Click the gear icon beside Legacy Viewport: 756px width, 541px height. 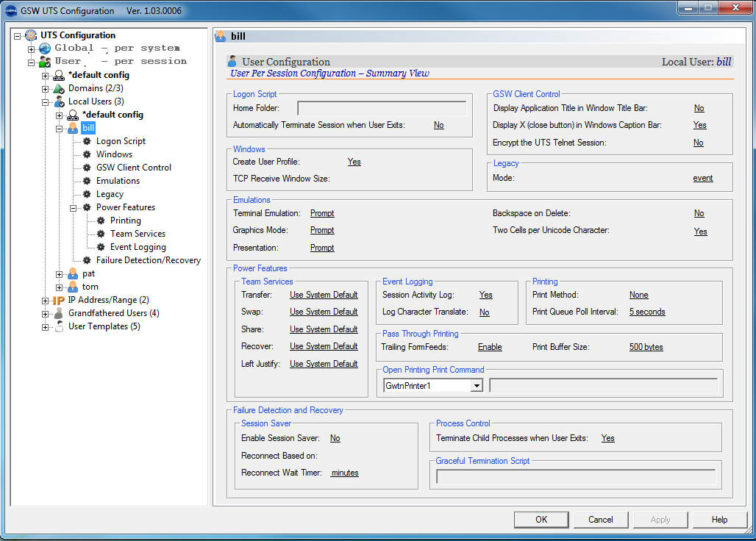[x=87, y=194]
